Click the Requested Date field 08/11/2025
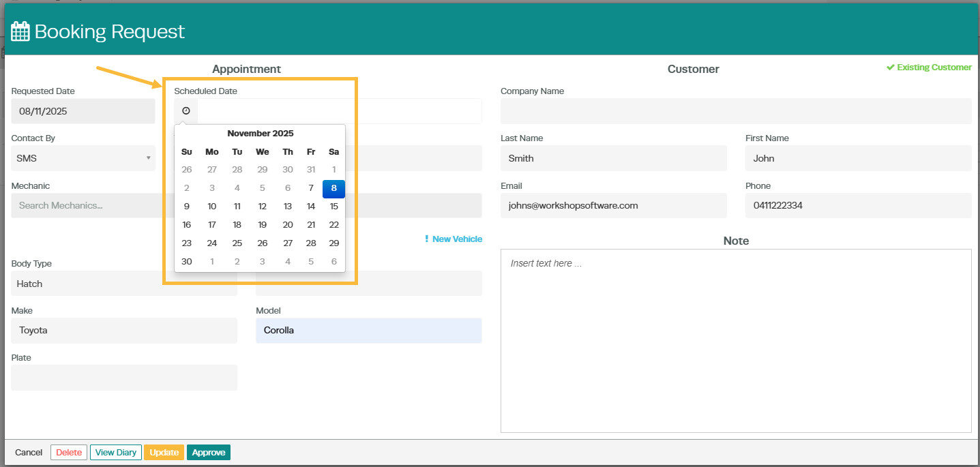 point(83,111)
